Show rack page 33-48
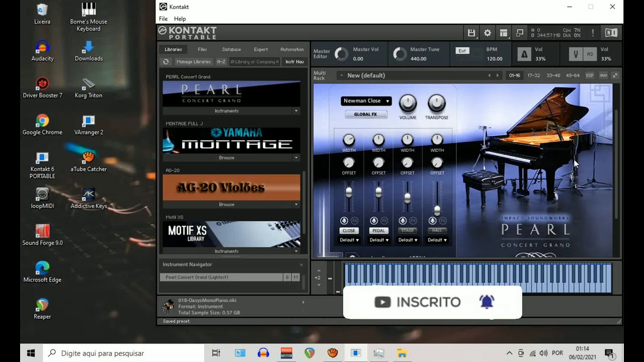The height and width of the screenshot is (362, 644). (553, 75)
